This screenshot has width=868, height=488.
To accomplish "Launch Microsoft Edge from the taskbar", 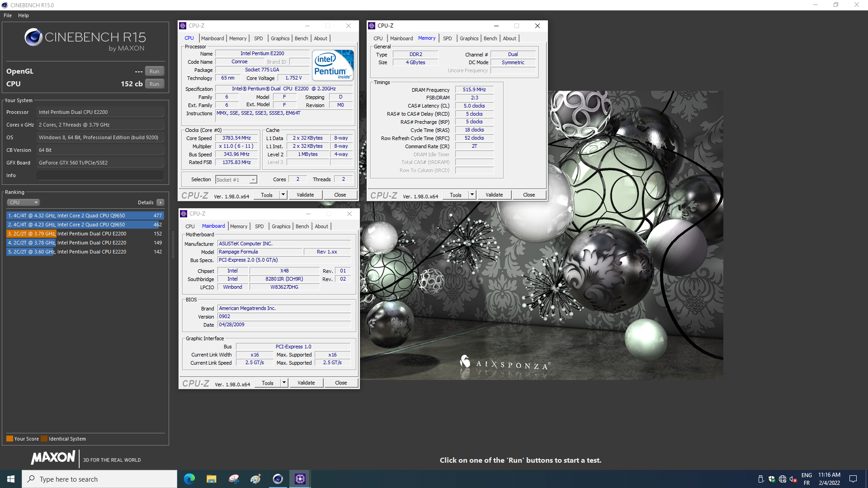I will [189, 479].
